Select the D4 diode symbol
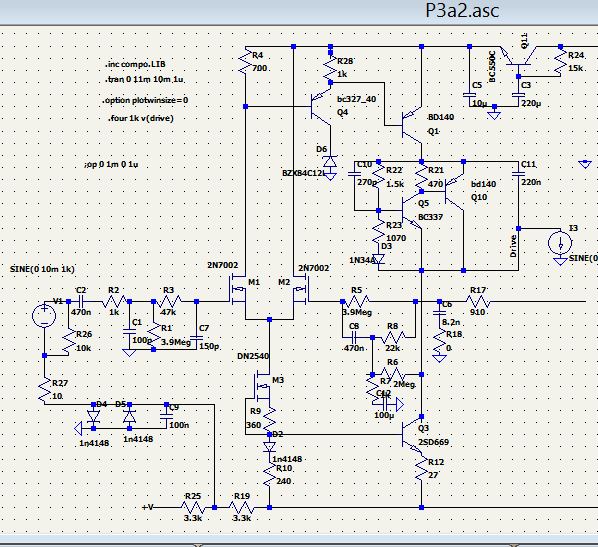This screenshot has height=547, width=598. click(x=93, y=417)
